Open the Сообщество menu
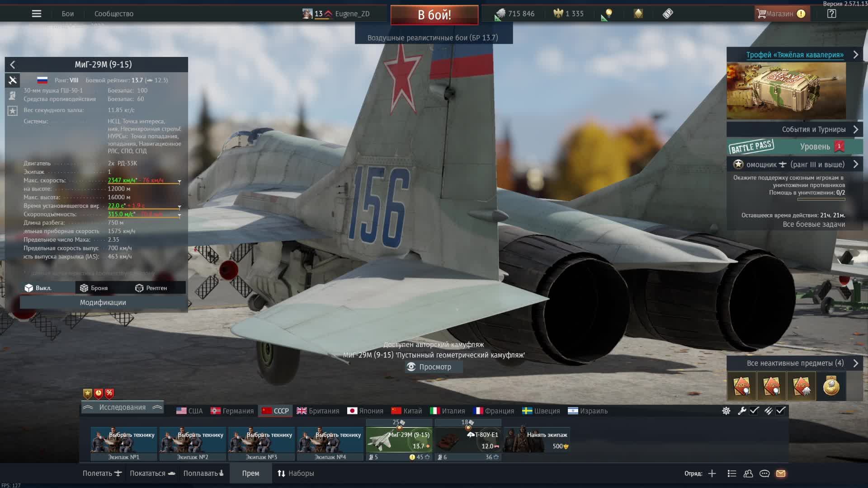The height and width of the screenshot is (488, 868). tap(114, 14)
